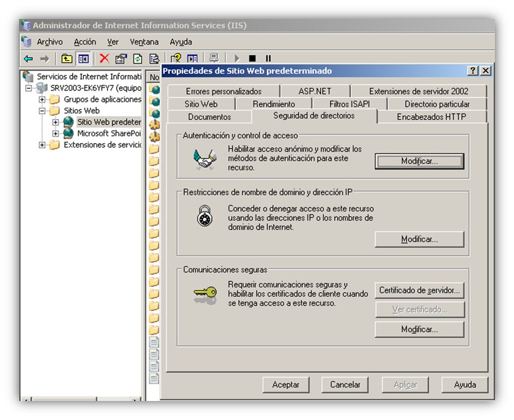Click the key secure communications icon
514x420 pixels.
tap(205, 294)
